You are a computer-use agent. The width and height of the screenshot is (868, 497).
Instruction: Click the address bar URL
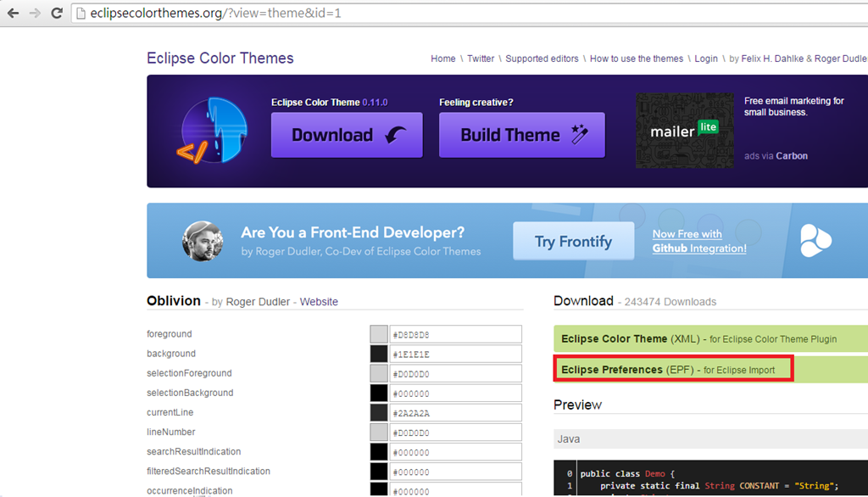(216, 14)
